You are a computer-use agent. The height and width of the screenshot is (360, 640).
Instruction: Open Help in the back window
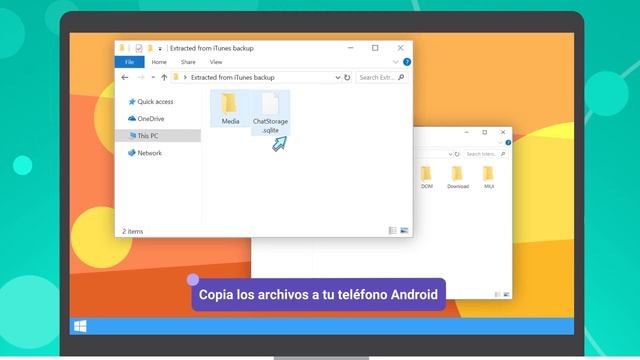pos(508,142)
